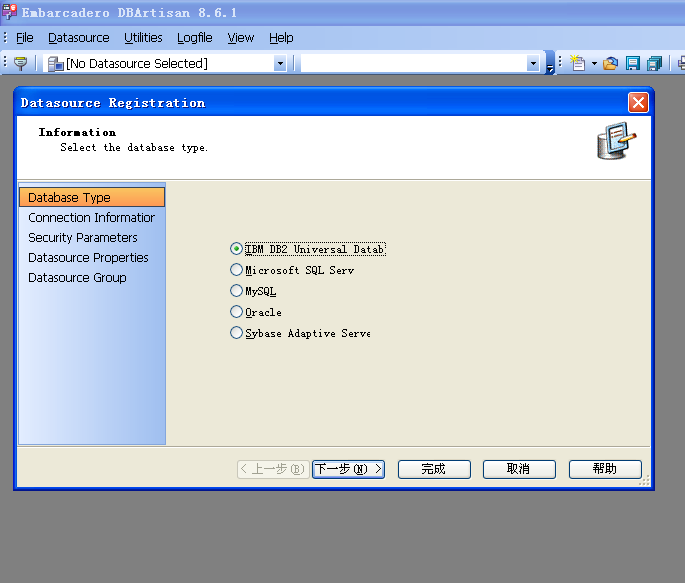Image resolution: width=685 pixels, height=583 pixels.
Task: Close the Datasource Registration dialog
Action: [x=638, y=103]
